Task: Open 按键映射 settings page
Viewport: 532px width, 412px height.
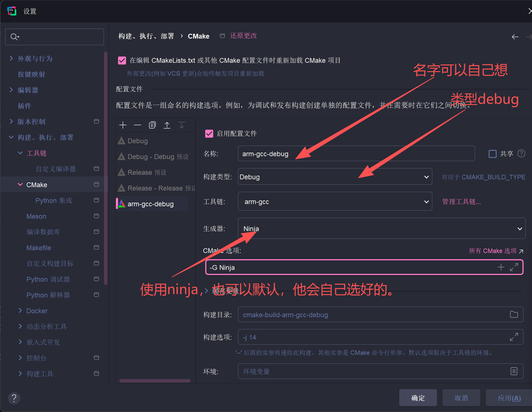Action: point(31,74)
